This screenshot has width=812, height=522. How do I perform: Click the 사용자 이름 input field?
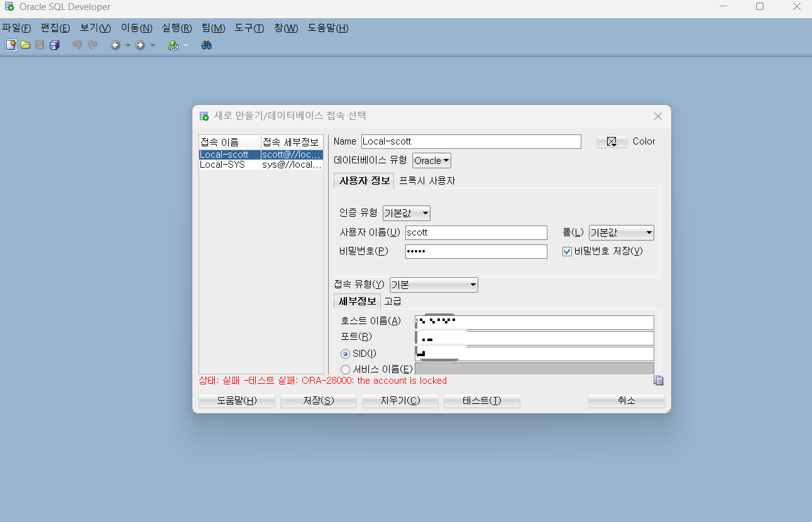tap(476, 232)
